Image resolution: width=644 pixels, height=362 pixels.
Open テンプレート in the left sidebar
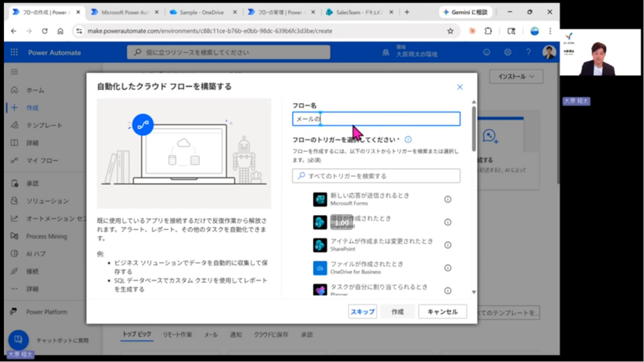pyautogui.click(x=44, y=125)
